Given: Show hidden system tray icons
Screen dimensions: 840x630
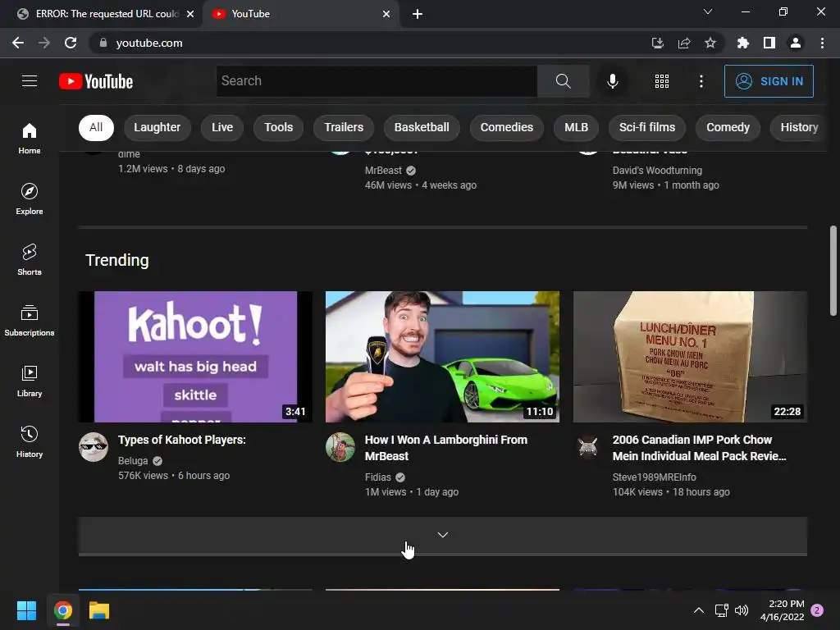Looking at the screenshot, I should [699, 610].
